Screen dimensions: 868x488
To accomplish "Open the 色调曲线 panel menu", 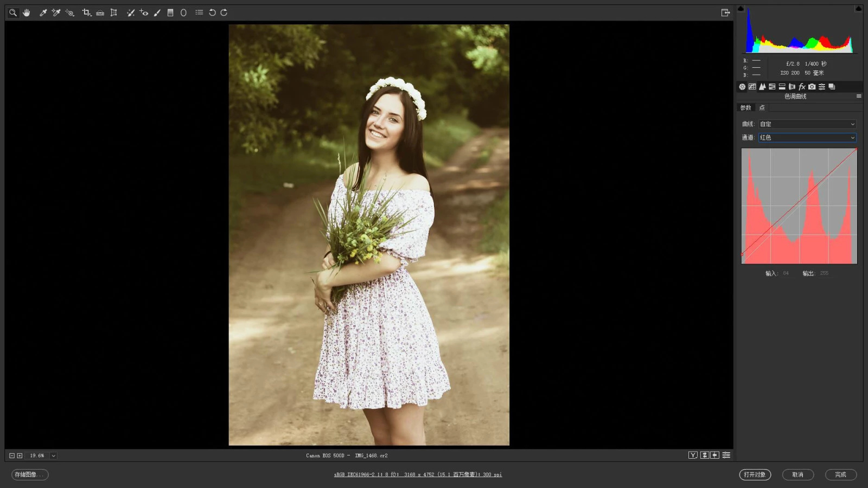I will pyautogui.click(x=859, y=96).
